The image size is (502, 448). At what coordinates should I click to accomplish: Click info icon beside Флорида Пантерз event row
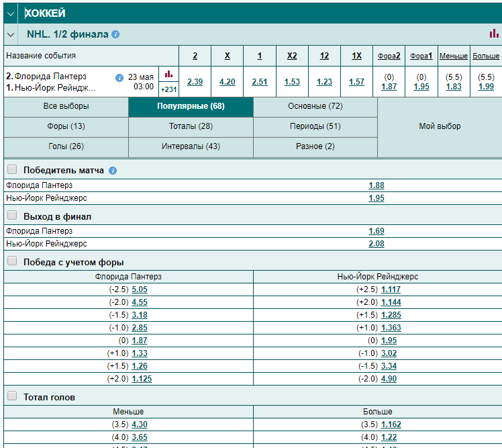(x=119, y=77)
